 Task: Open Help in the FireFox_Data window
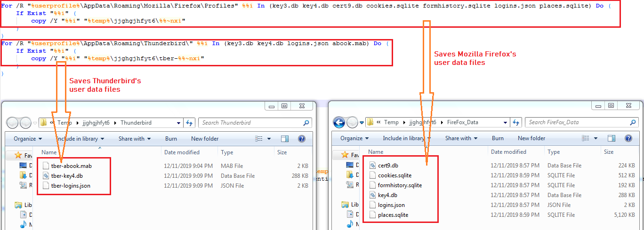tap(628, 138)
